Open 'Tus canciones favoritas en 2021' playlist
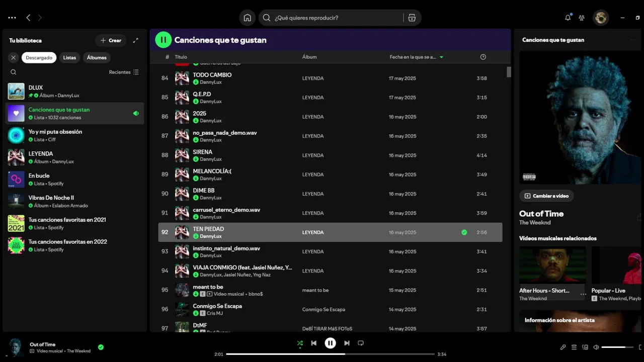644x362 pixels. [74, 223]
